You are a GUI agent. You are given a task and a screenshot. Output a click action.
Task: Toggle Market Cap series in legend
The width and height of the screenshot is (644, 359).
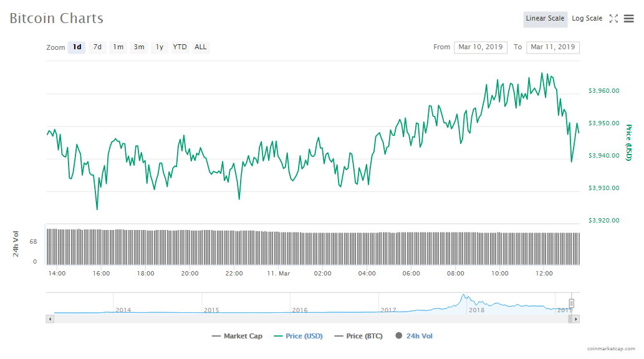[238, 337]
